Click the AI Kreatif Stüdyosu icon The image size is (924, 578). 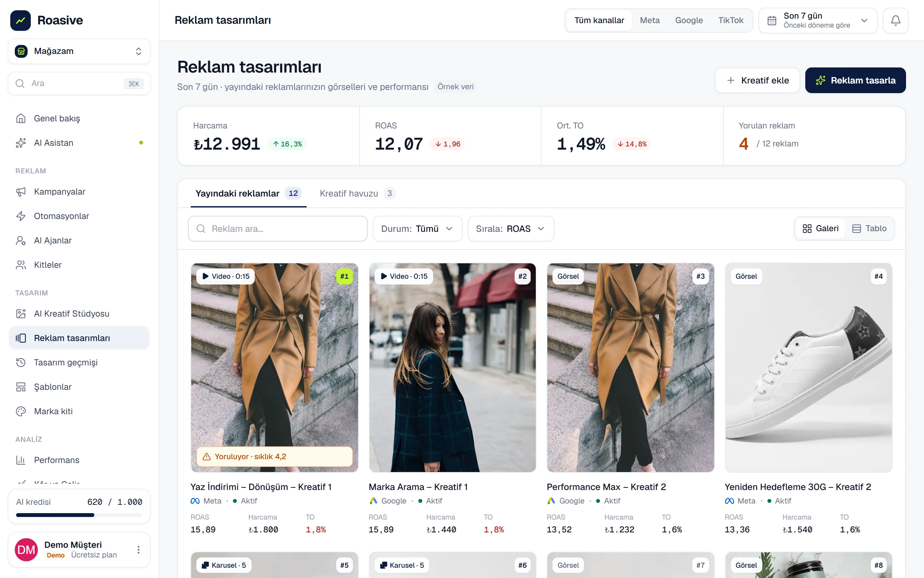click(x=21, y=313)
